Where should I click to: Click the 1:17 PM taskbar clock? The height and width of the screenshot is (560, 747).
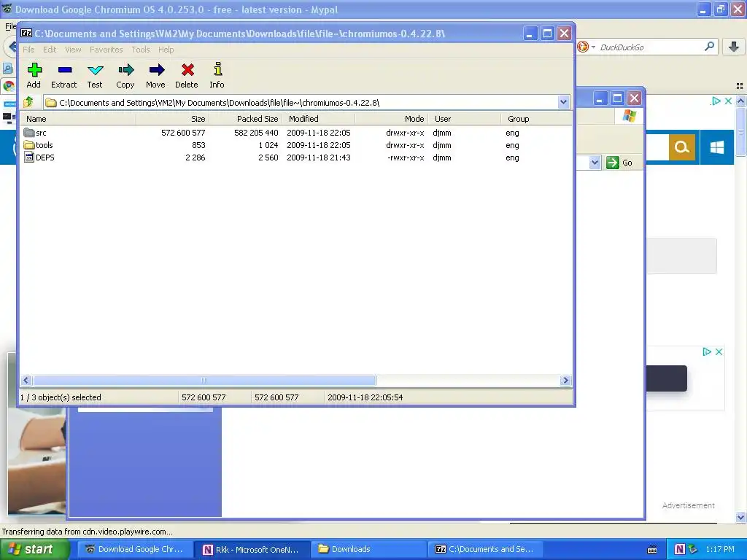(x=720, y=549)
